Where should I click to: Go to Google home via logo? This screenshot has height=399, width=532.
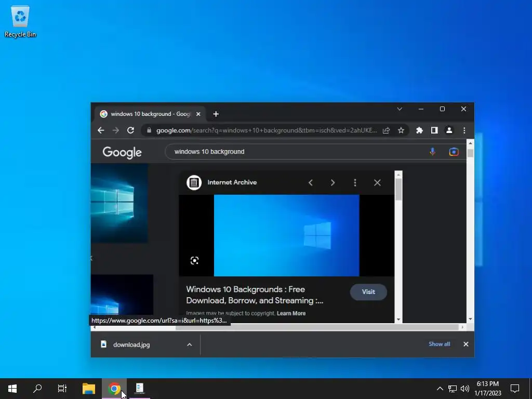pyautogui.click(x=122, y=152)
